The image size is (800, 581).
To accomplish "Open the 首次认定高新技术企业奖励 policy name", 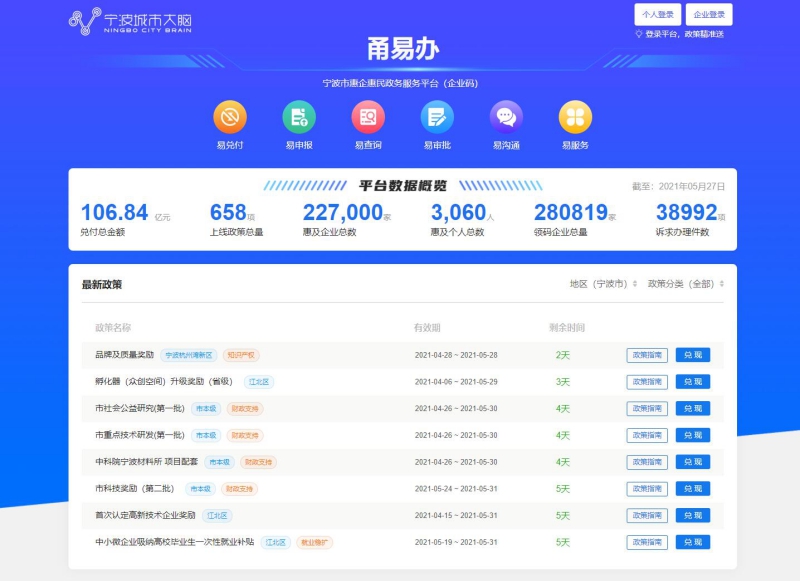I will pyautogui.click(x=145, y=515).
